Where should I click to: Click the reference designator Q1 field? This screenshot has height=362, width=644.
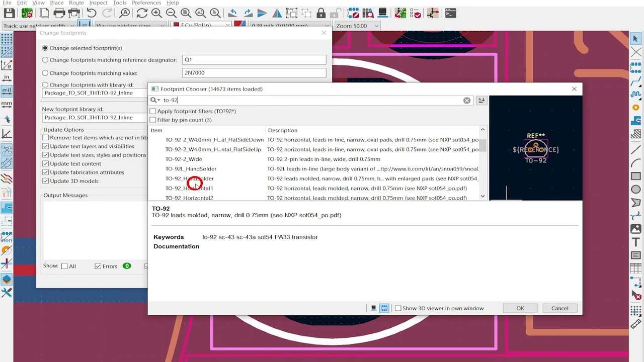click(254, 60)
